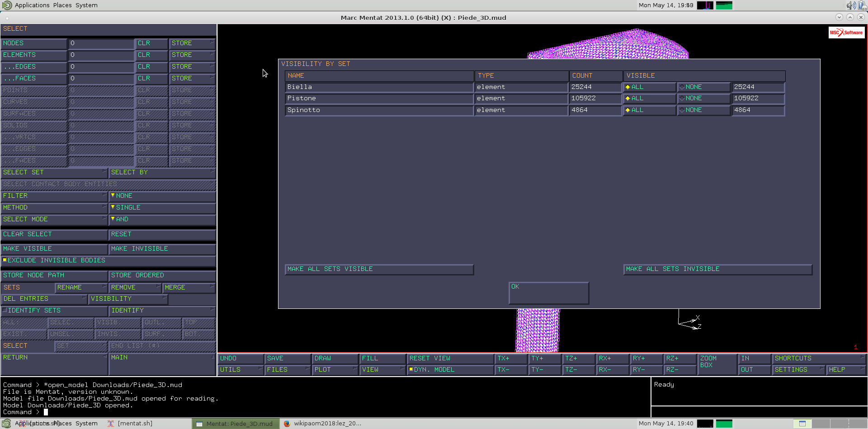
Task: Click the MERGE sets button
Action: [189, 288]
